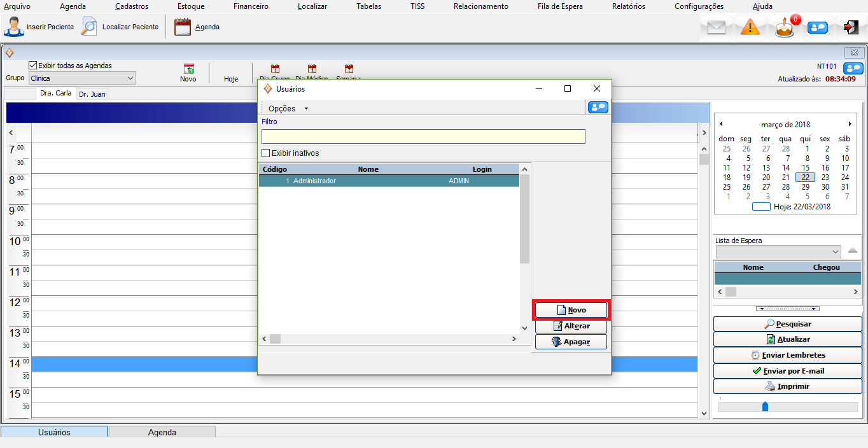The image size is (868, 448).
Task: Expand the Lista de Espera combo box
Action: pos(835,251)
